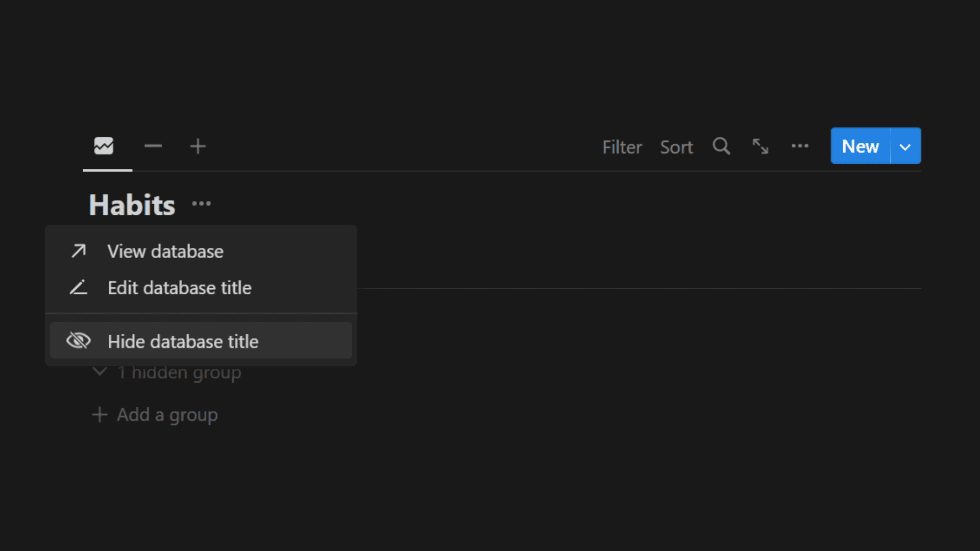Click the ellipsis next to Habits

pos(201,204)
